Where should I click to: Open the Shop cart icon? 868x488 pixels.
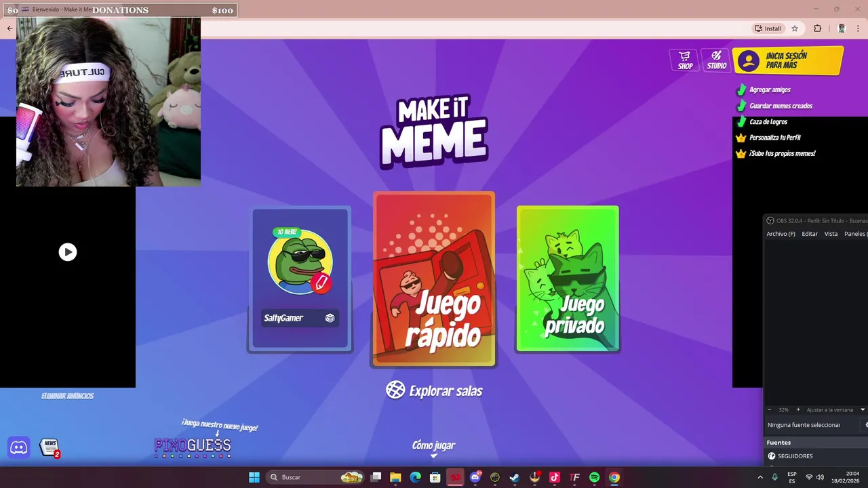pos(685,60)
